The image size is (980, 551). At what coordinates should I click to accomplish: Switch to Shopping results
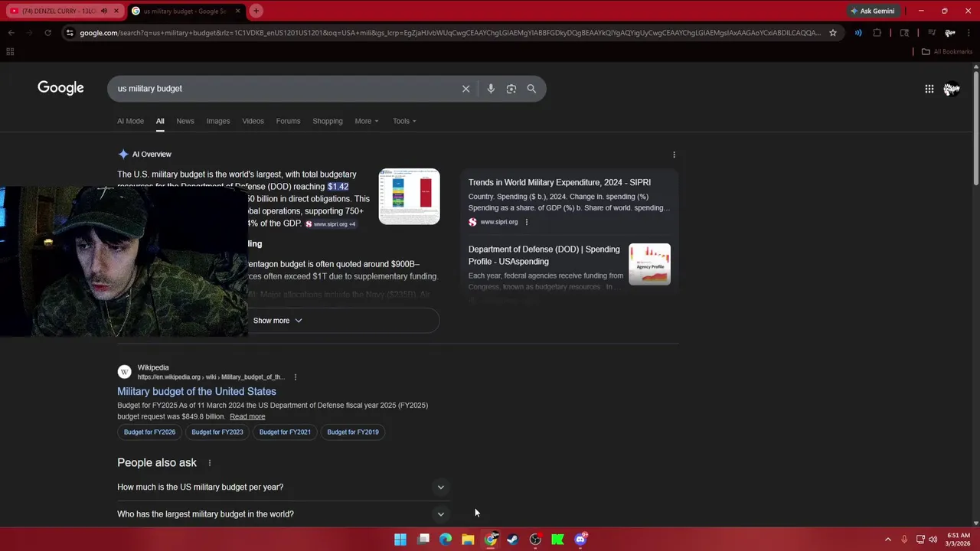(328, 121)
